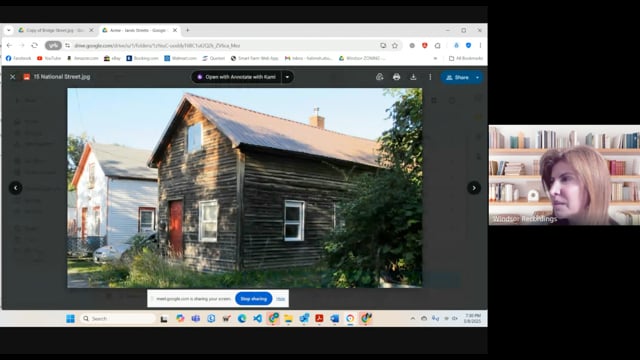Open the YouTube bookmark
The image size is (640, 360).
tap(49, 58)
